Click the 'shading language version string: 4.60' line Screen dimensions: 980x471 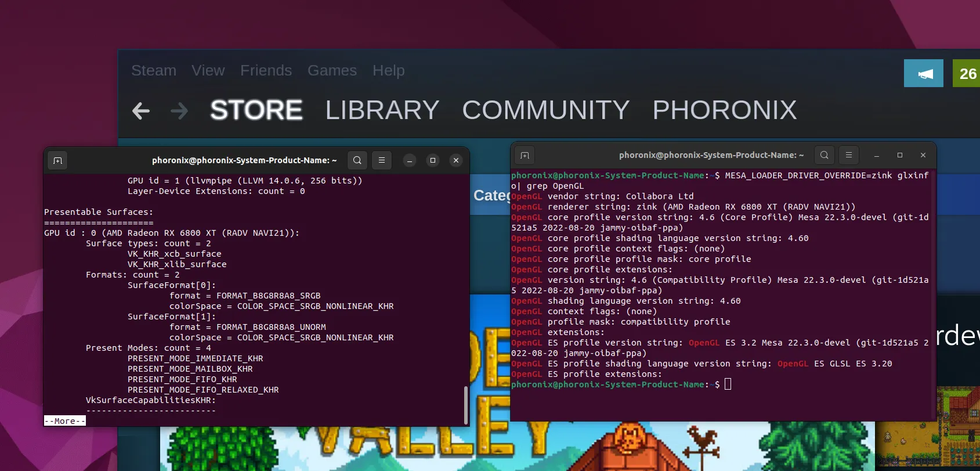point(626,301)
